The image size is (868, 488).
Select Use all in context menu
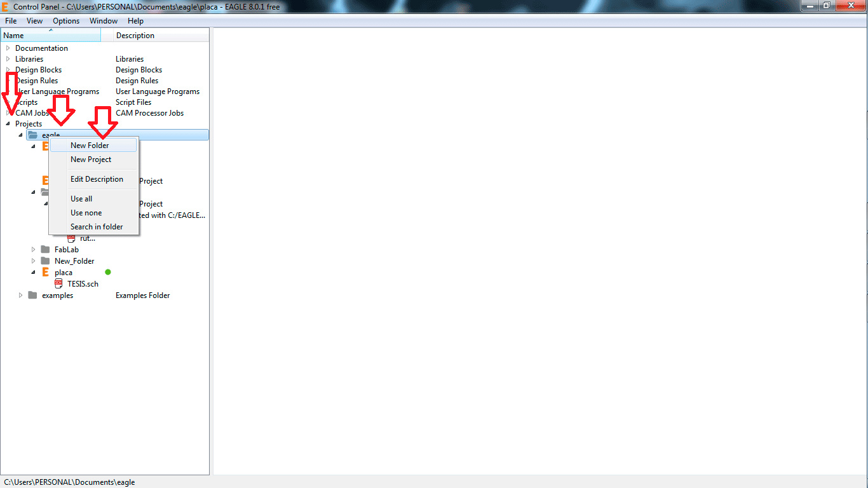tap(93, 199)
